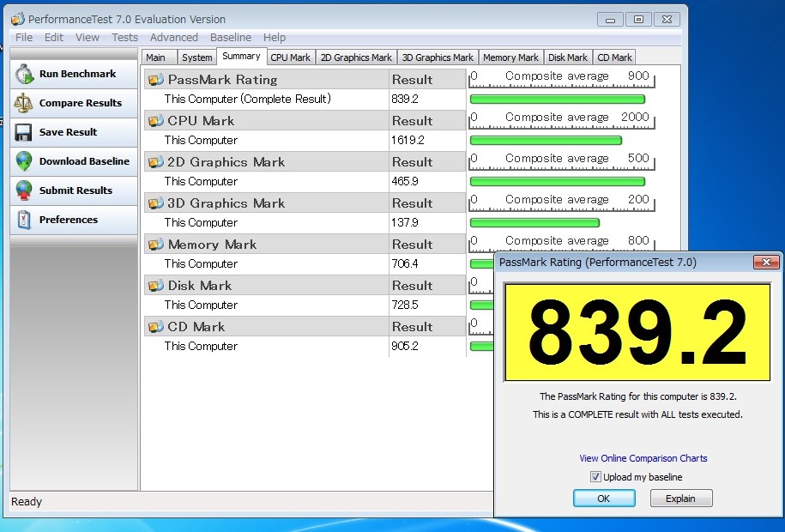Image resolution: width=785 pixels, height=532 pixels.
Task: Click the Submit Results button label
Action: coord(75,190)
